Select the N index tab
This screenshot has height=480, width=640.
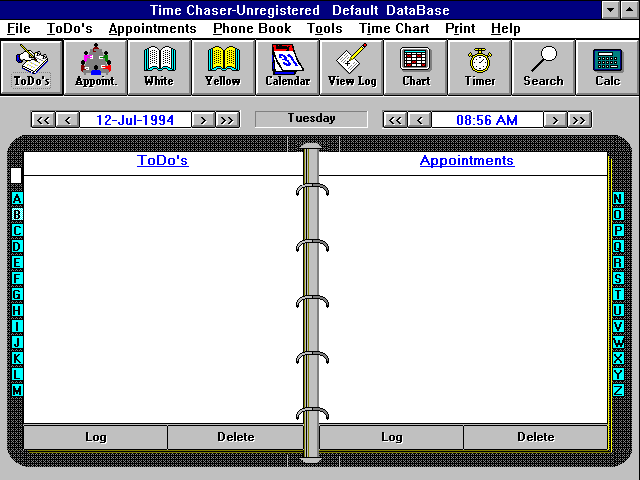tap(618, 199)
